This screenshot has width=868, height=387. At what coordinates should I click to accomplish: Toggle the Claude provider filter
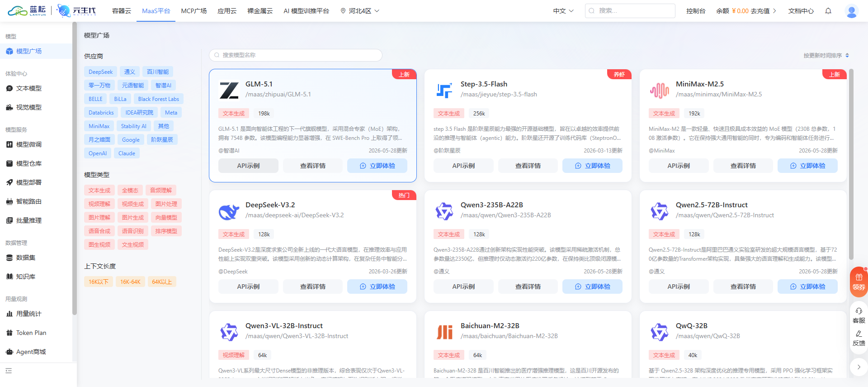click(127, 153)
